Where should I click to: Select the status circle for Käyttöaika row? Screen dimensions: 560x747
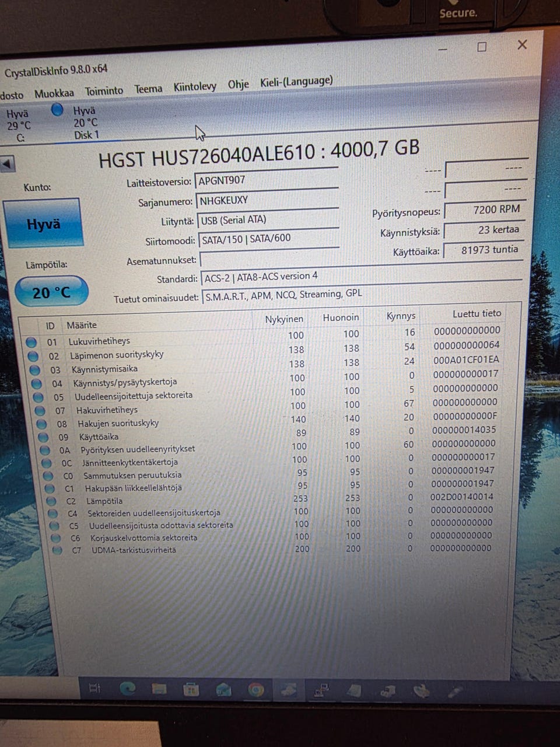[43, 437]
